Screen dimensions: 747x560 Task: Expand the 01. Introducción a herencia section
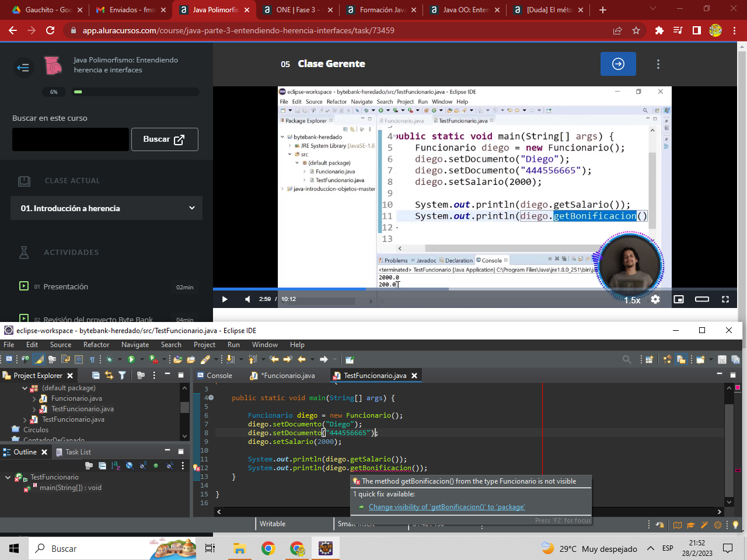(x=106, y=208)
